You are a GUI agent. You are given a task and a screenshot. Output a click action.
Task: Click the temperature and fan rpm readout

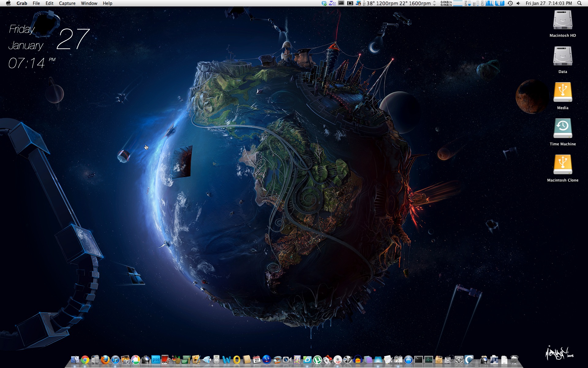(399, 3)
